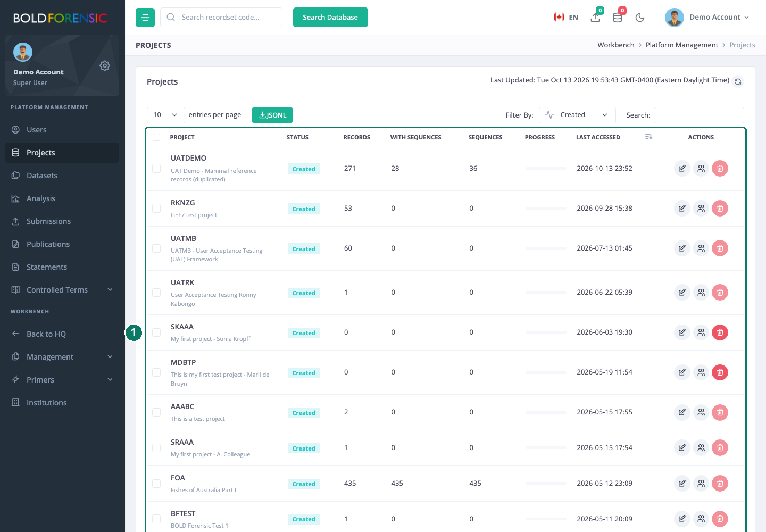Edit the BFTEST project
The width and height of the screenshot is (766, 532).
[x=682, y=519]
